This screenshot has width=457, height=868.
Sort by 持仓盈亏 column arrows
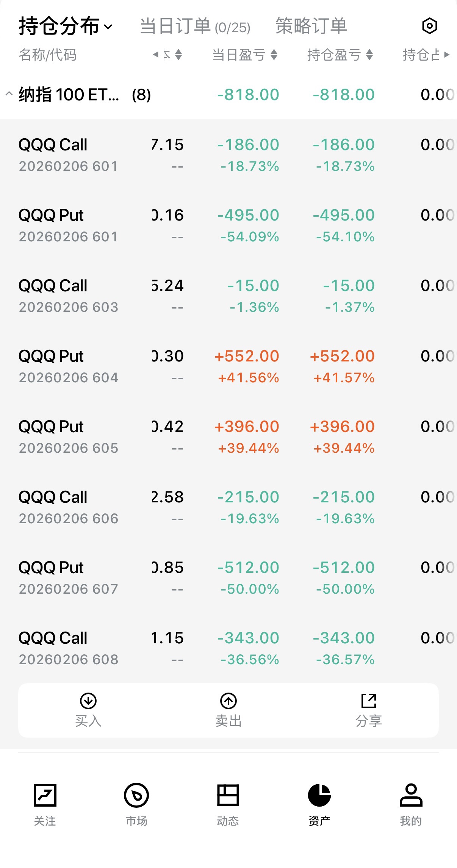[x=370, y=55]
